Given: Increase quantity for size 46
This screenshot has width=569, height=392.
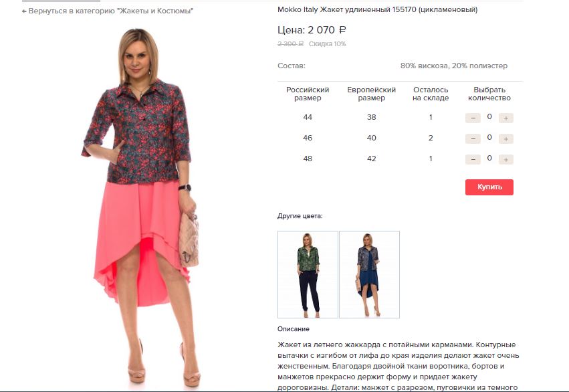Looking at the screenshot, I should pyautogui.click(x=506, y=138).
